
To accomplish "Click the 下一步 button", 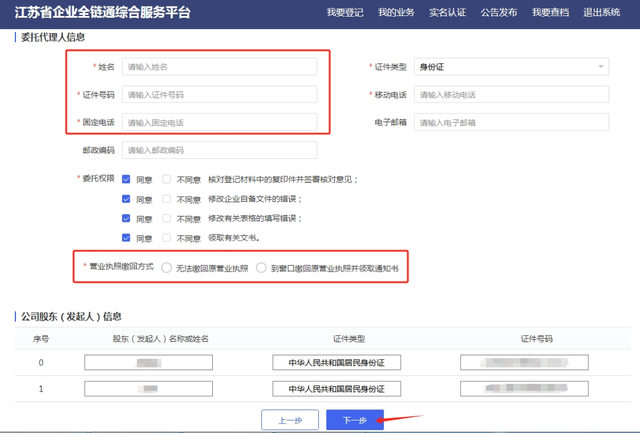I will pos(354,420).
